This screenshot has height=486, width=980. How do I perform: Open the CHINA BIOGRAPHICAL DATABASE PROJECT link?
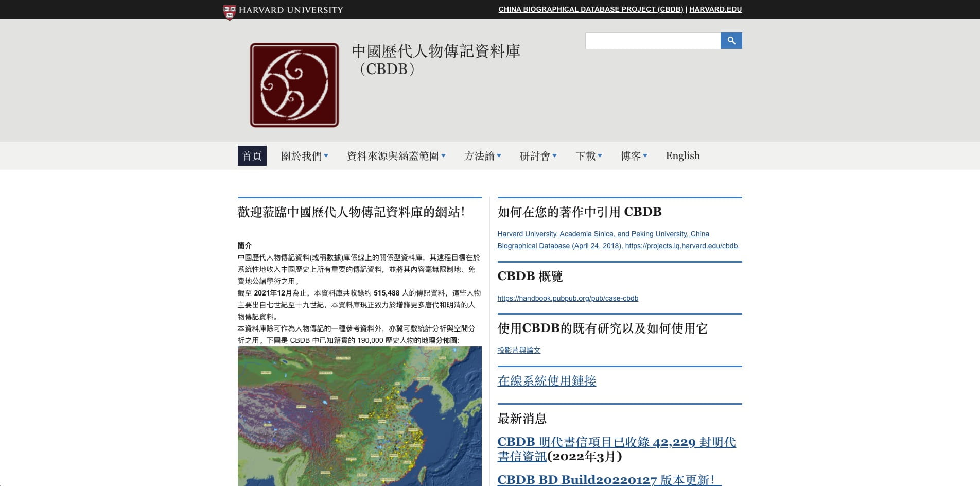pos(590,9)
